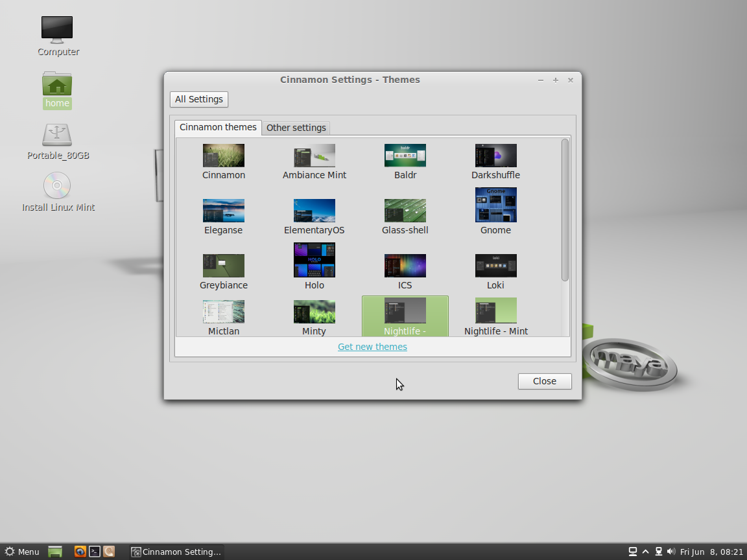Open the file manager shell launcher
This screenshot has height=560, width=747.
click(109, 552)
